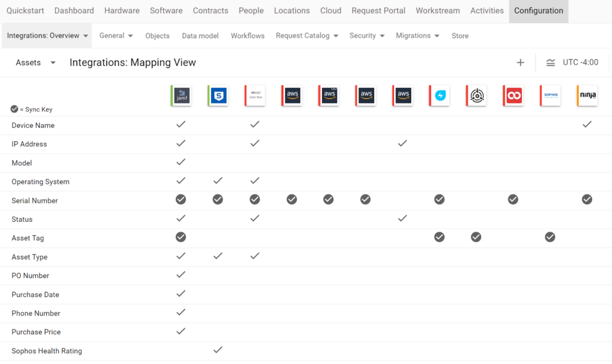This screenshot has height=364, width=612.
Task: Toggle Asset Tag sync key for Jamf
Action: (x=180, y=237)
